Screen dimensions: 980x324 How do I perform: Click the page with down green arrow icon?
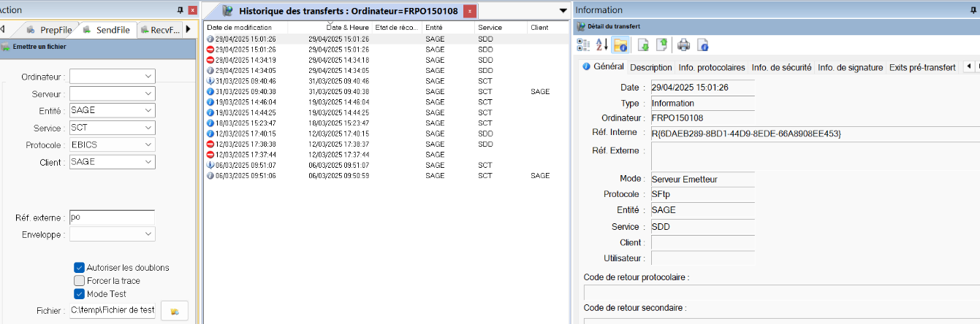tap(644, 45)
